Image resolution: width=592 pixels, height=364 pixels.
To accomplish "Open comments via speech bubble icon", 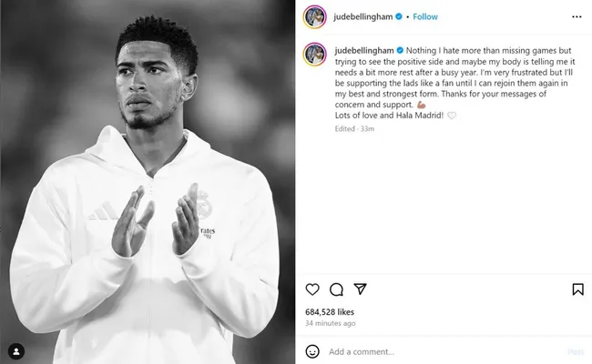I will click(x=336, y=289).
